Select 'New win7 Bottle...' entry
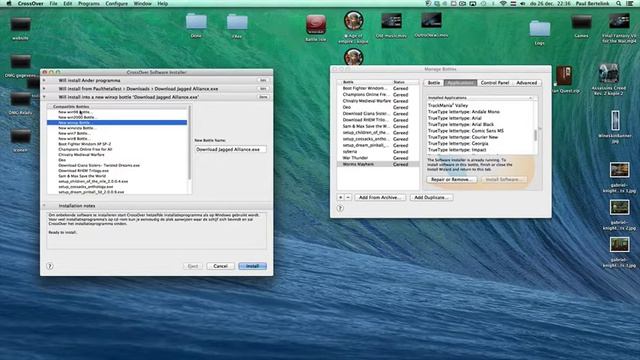The image size is (640, 360). coord(117,133)
